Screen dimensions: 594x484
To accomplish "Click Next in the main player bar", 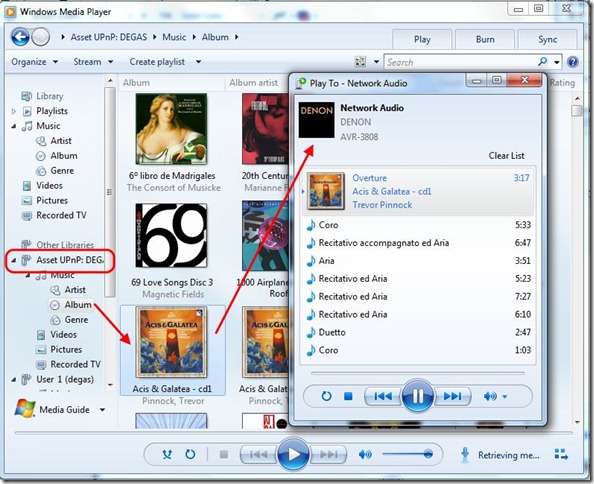I will (328, 454).
